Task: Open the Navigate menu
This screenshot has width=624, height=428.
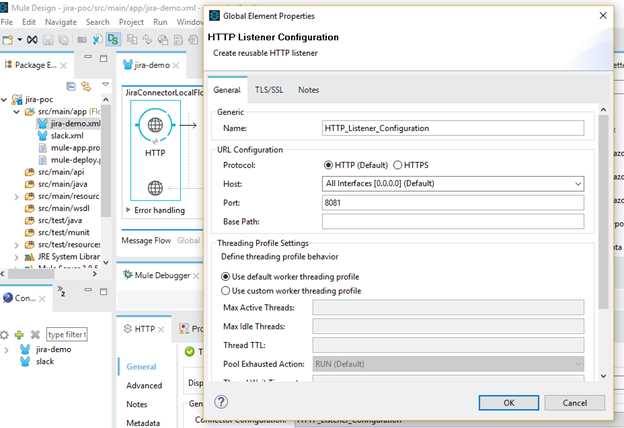Action: click(60, 21)
